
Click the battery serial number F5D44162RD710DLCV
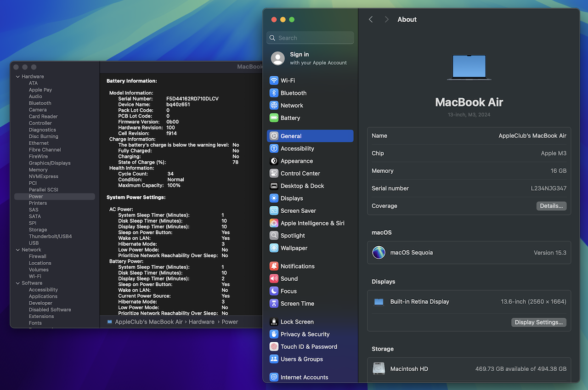[x=192, y=99]
